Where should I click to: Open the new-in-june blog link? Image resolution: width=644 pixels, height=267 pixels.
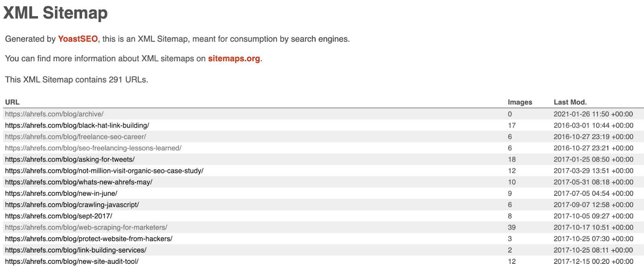[61, 193]
